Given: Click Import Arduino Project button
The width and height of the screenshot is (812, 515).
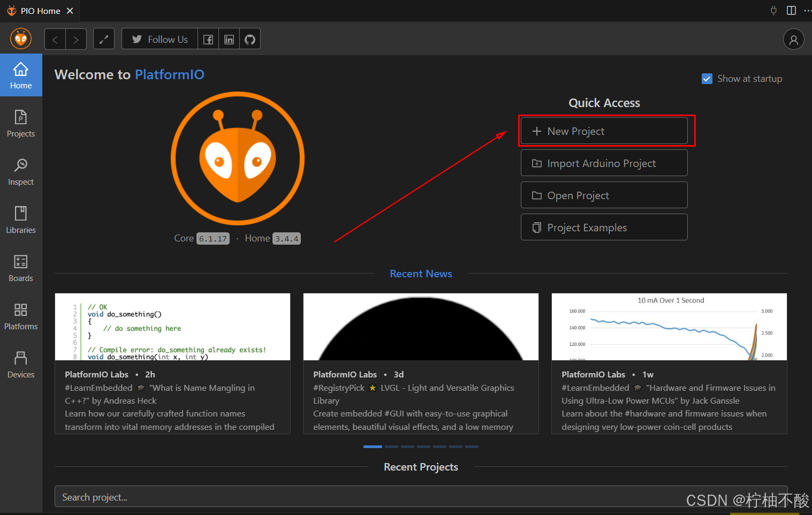Looking at the screenshot, I should (x=604, y=163).
